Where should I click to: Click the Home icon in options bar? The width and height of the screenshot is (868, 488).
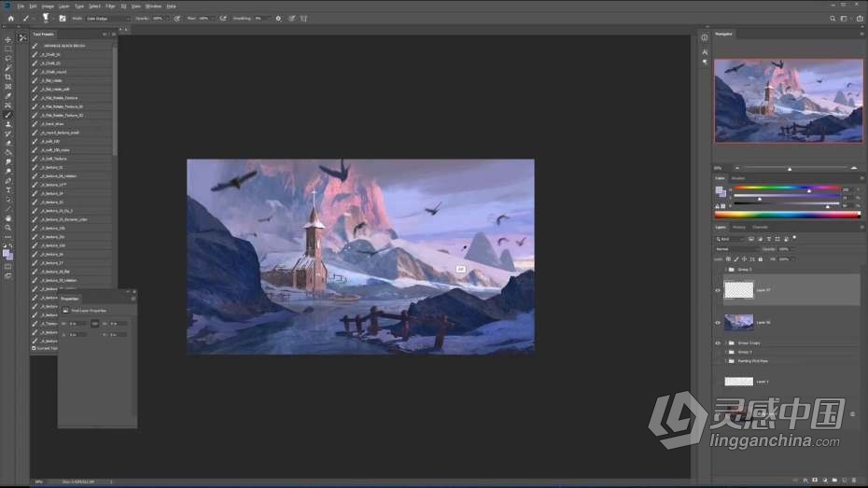10,19
